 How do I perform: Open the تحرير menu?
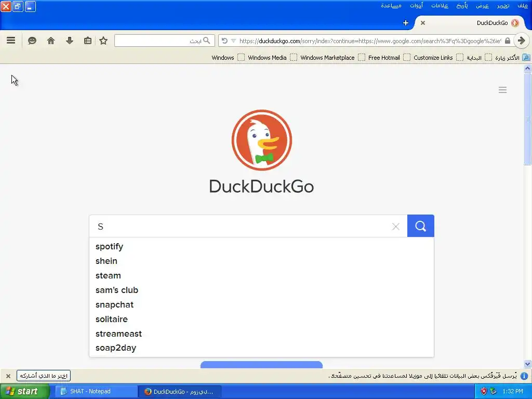point(503,6)
